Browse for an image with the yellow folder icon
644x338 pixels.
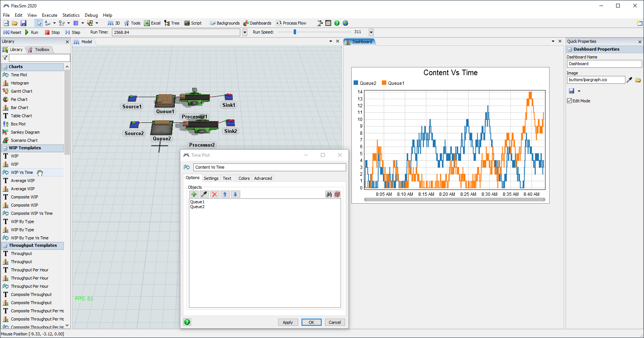pos(638,80)
